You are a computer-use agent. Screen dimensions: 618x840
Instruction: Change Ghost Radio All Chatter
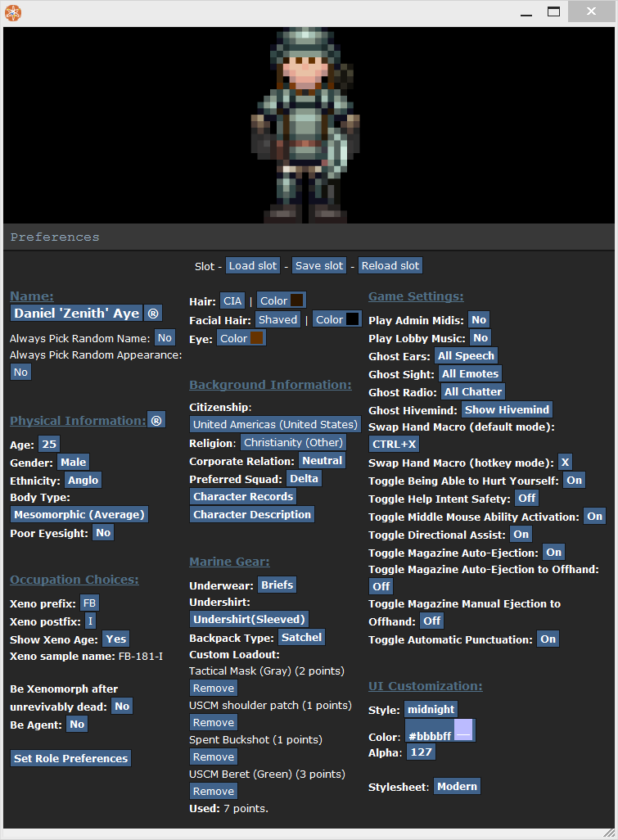pyautogui.click(x=473, y=391)
